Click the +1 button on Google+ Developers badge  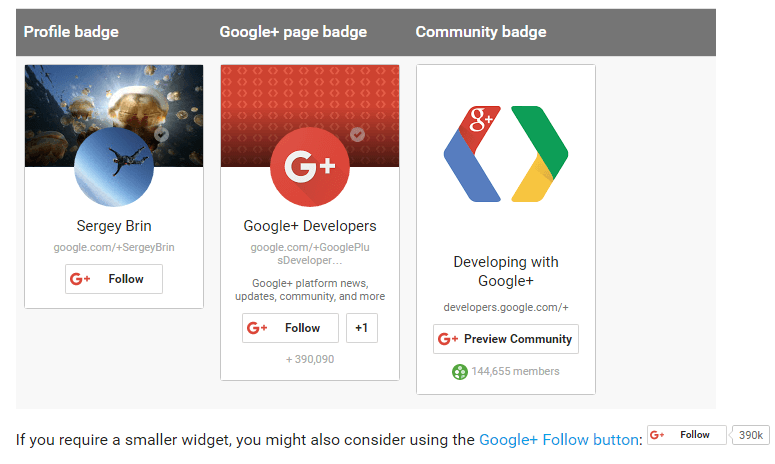pos(362,328)
